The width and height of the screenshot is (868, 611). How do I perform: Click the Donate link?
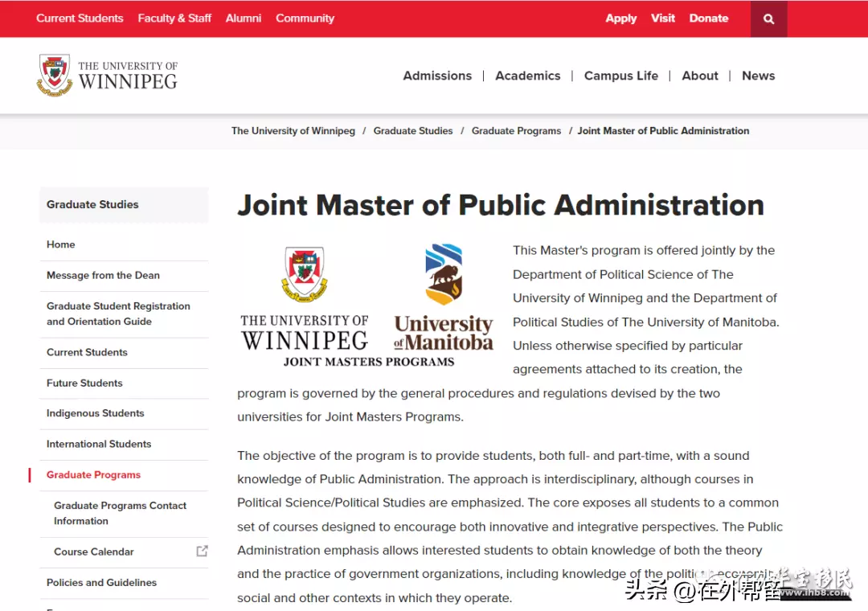click(x=709, y=18)
